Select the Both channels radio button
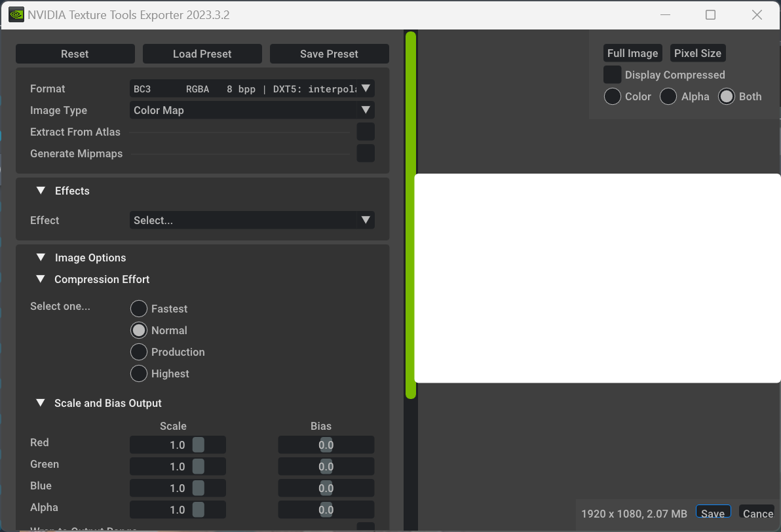781x532 pixels. coord(726,96)
